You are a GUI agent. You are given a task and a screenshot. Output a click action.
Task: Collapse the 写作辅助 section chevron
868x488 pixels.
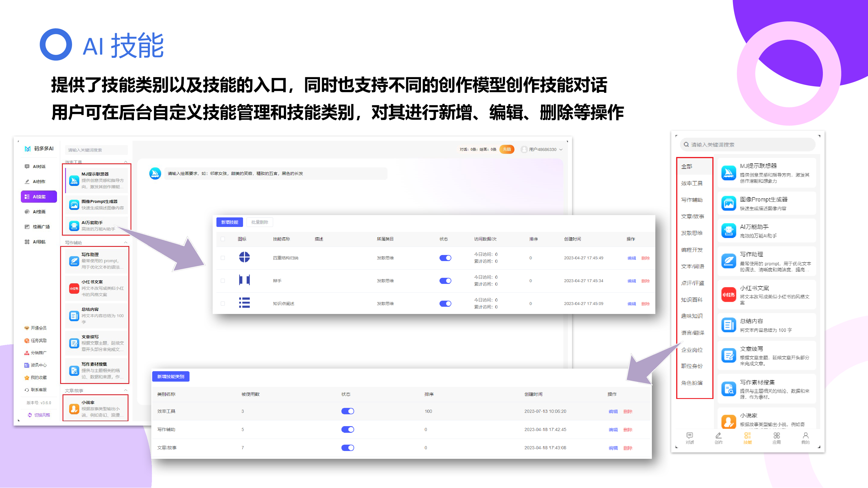[x=126, y=243]
